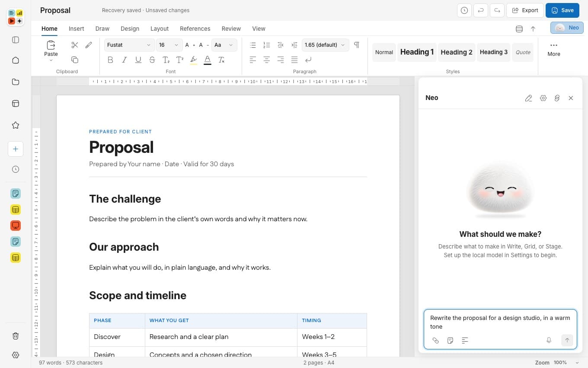Toggle Bold formatting
This screenshot has height=368, width=588.
click(110, 60)
